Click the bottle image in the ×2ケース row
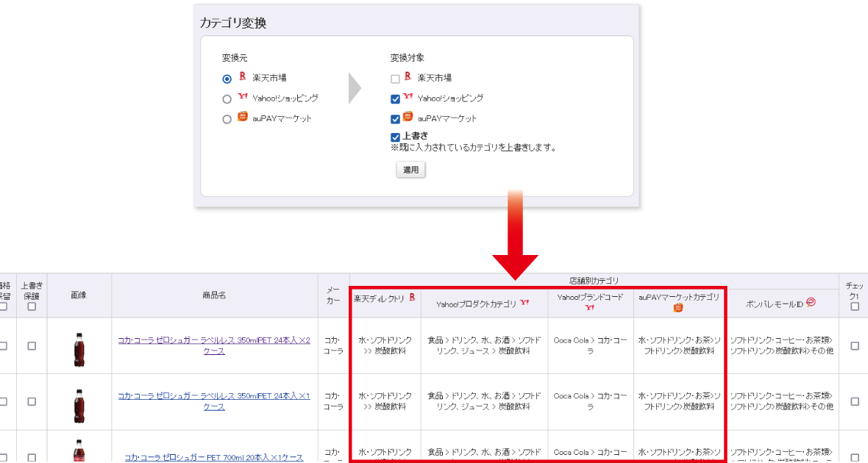The width and height of the screenshot is (868, 463). [x=79, y=349]
